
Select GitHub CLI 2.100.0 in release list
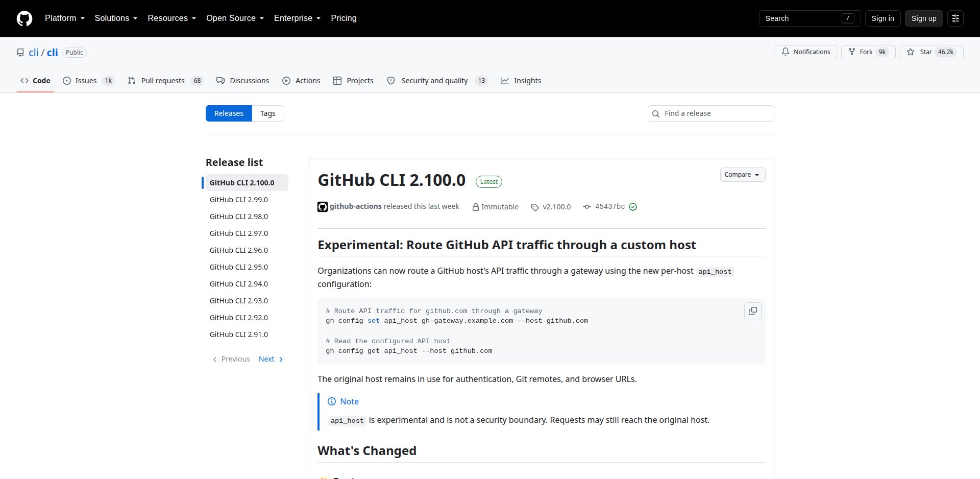tap(247, 183)
